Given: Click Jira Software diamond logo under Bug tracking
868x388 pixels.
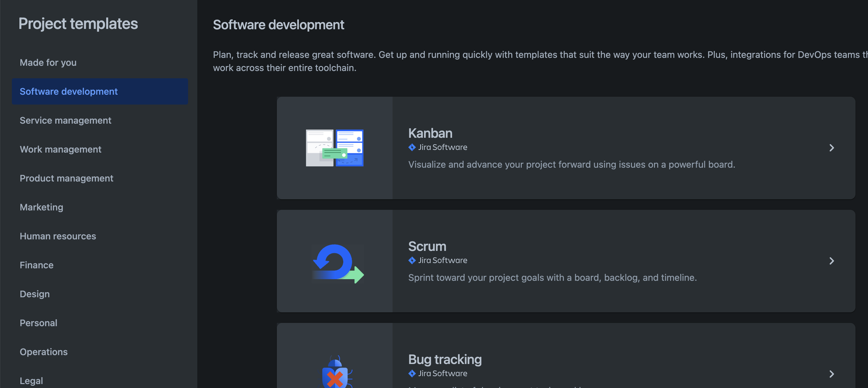Looking at the screenshot, I should tap(412, 373).
